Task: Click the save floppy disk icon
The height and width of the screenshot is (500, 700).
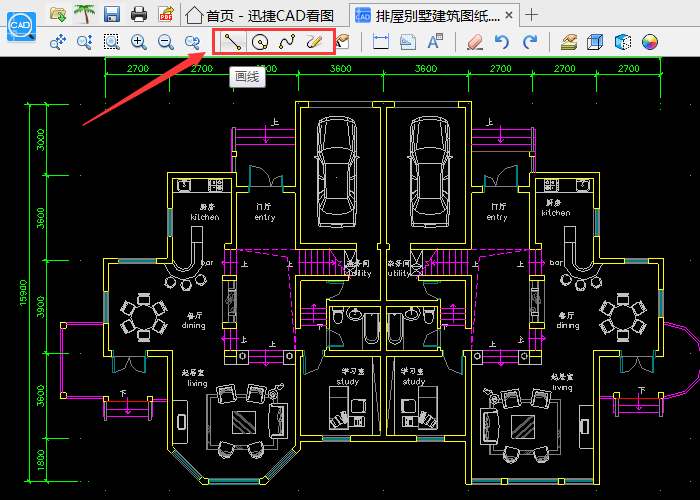Action: [112, 14]
